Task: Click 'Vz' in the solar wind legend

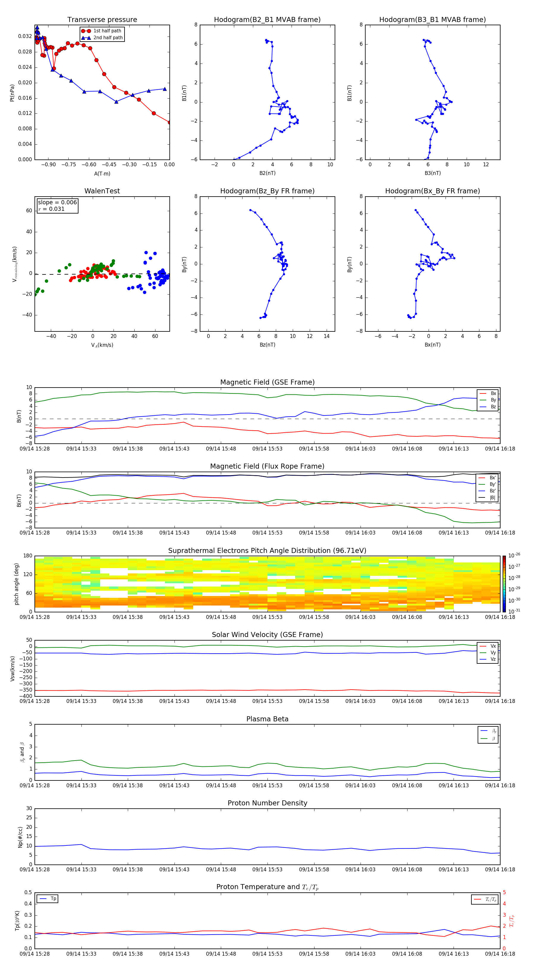Action: pos(488,659)
